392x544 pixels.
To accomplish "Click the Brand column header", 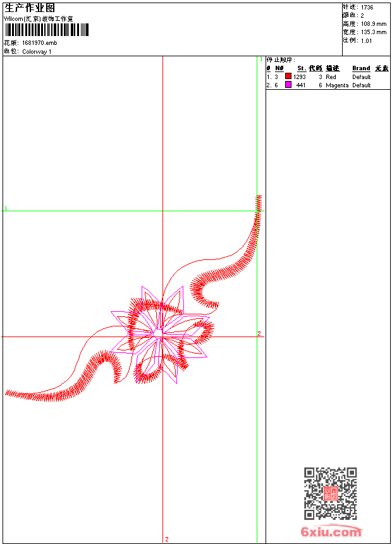I will tap(361, 68).
